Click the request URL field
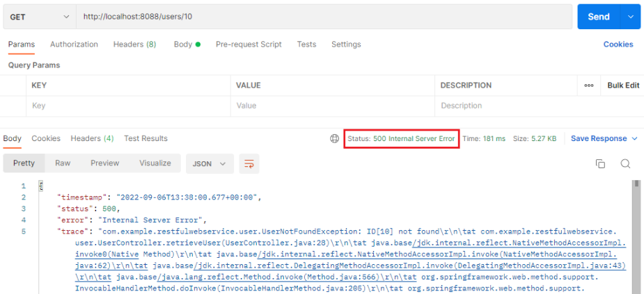 (x=324, y=17)
